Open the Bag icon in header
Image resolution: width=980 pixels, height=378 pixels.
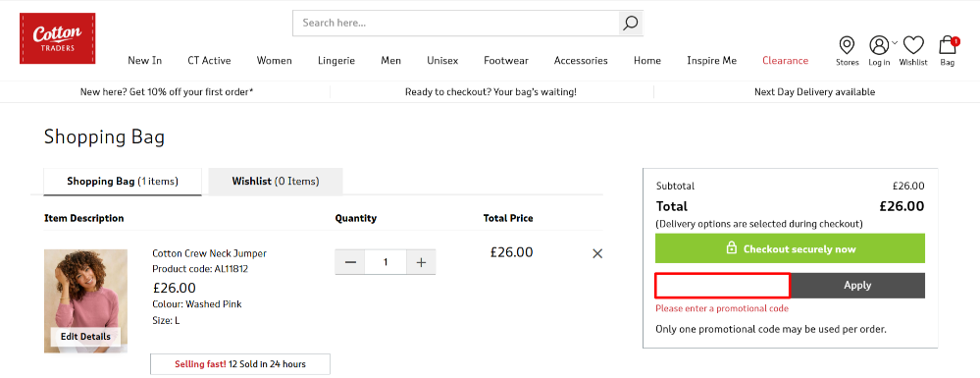tap(948, 45)
